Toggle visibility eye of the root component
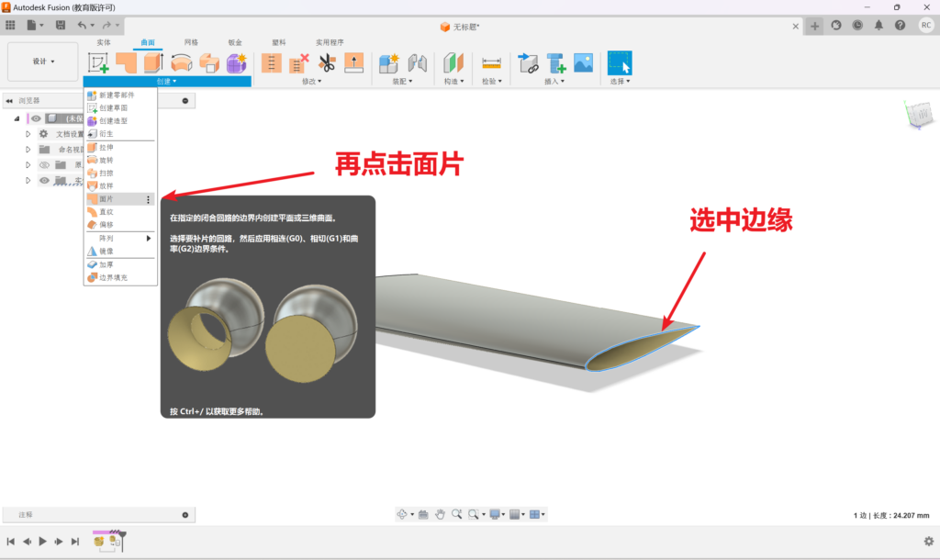 [37, 118]
